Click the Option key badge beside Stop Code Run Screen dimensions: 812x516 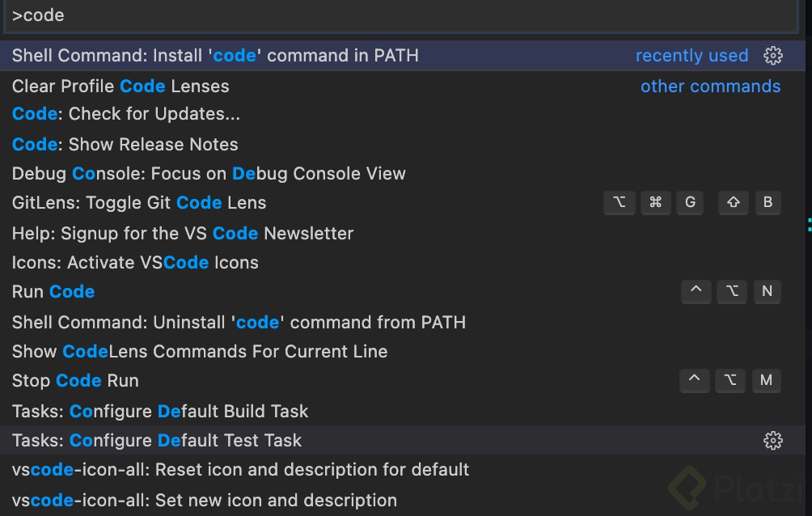tap(730, 381)
